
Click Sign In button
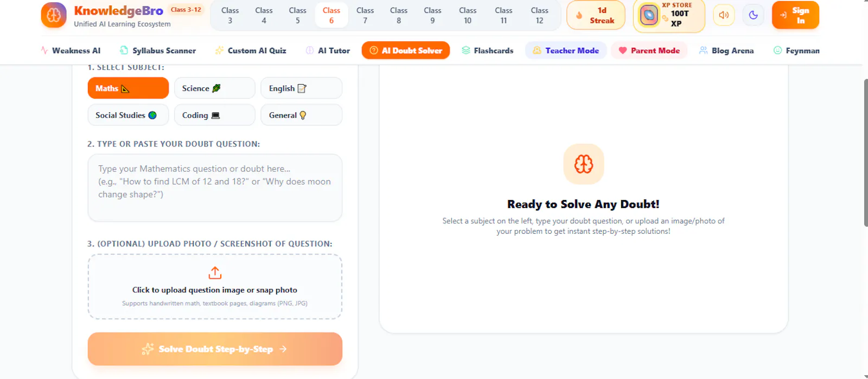point(795,15)
